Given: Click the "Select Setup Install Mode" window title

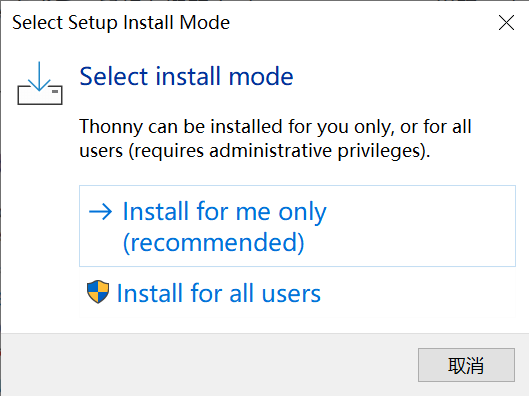Looking at the screenshot, I should (121, 23).
